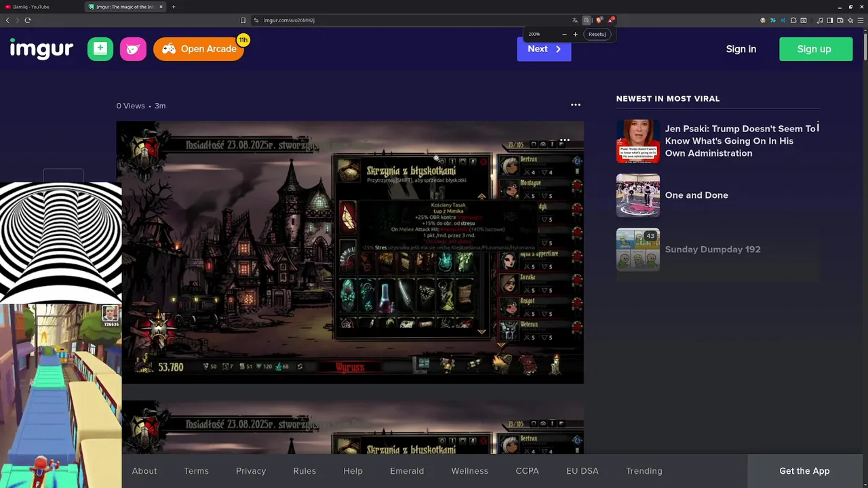
Task: Open the Emerald footer link
Action: point(407,471)
